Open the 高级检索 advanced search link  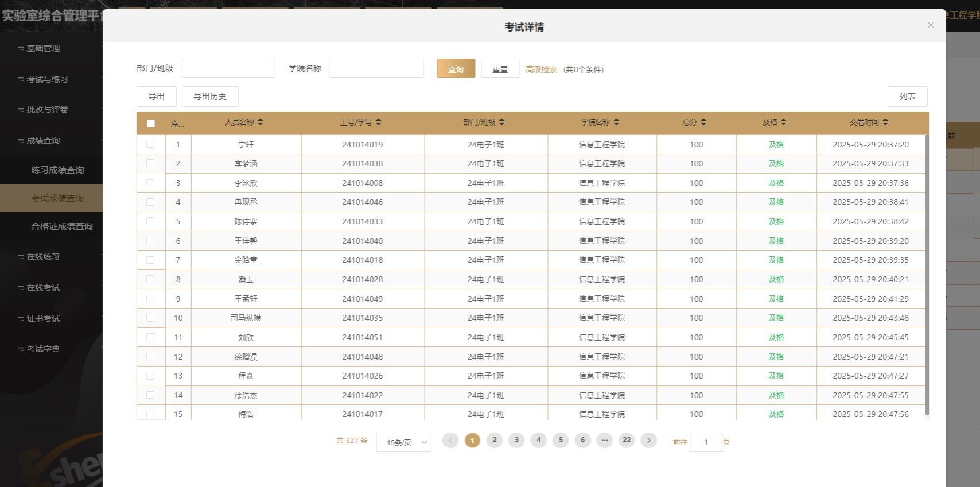tap(541, 69)
